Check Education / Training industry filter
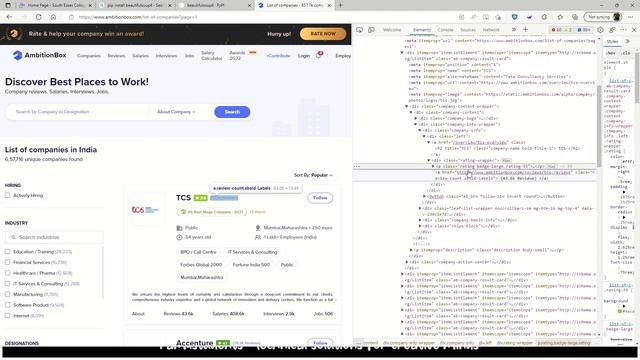The image size is (640, 360). [x=7, y=252]
